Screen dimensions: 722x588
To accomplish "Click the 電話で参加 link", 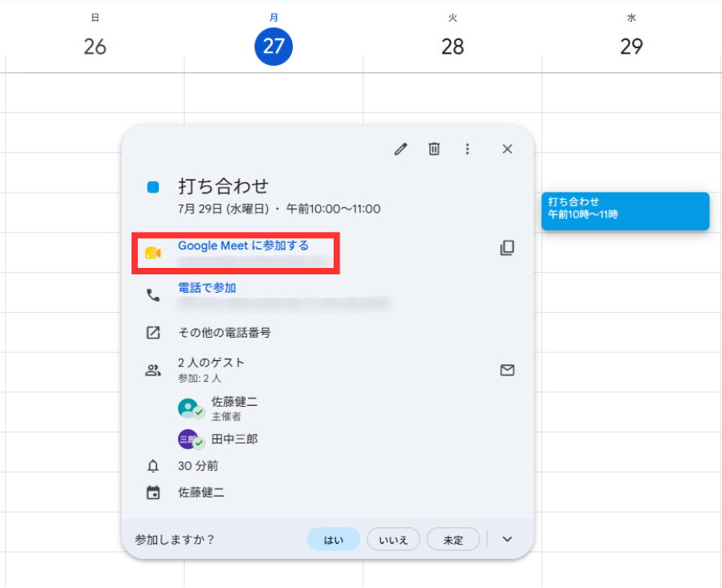I will pos(207,288).
